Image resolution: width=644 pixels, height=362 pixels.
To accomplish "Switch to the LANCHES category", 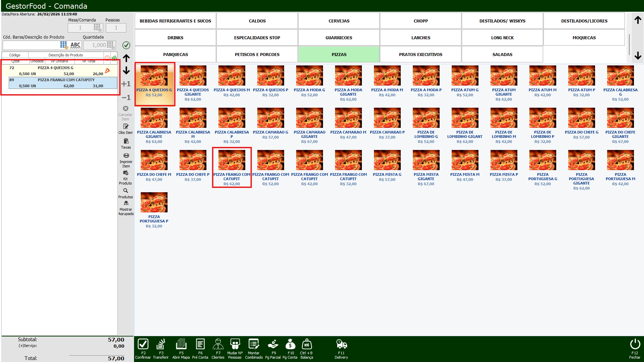I will [x=421, y=38].
